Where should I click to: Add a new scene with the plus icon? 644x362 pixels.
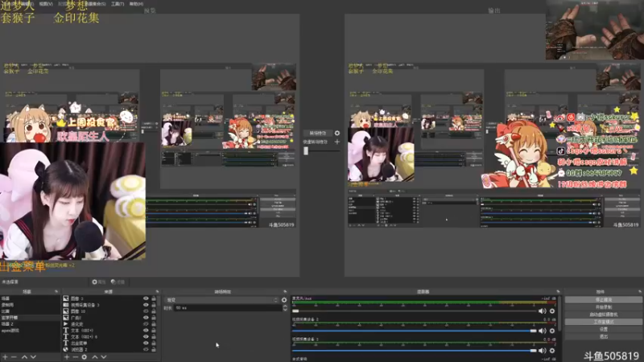tap(5, 357)
